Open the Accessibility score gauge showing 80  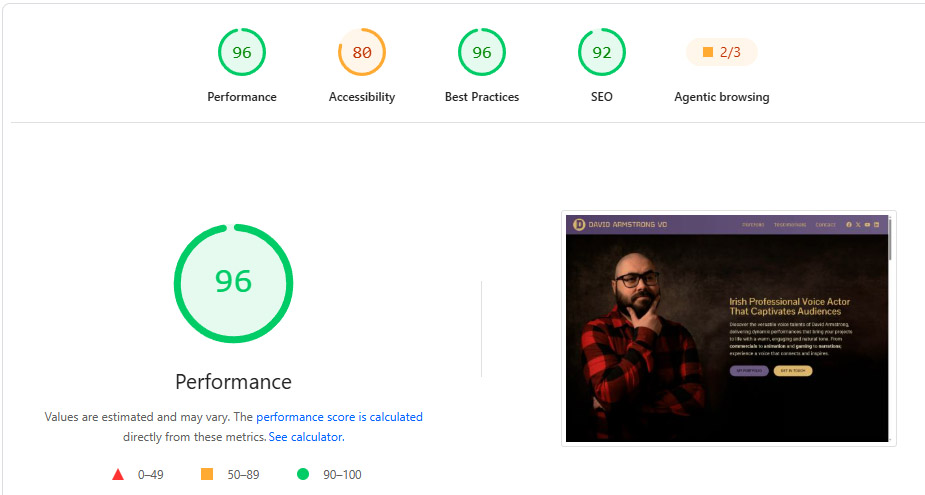pos(362,53)
